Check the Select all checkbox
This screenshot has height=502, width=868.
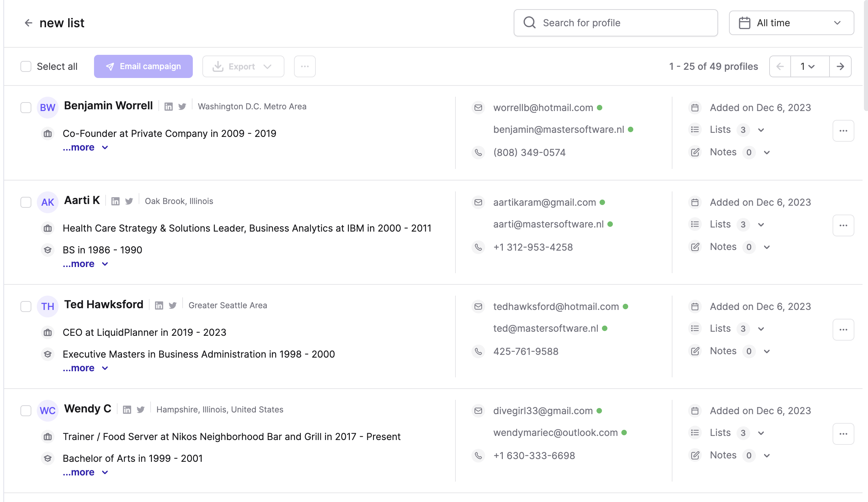pos(26,66)
